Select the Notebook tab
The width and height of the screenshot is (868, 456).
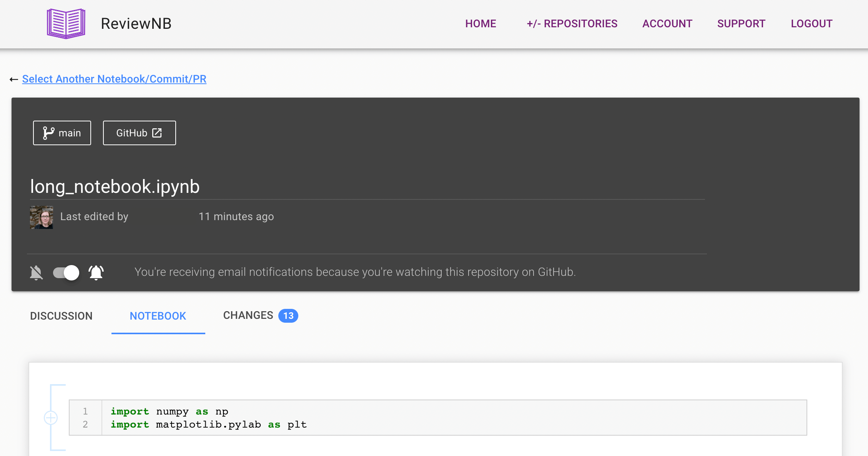(158, 316)
